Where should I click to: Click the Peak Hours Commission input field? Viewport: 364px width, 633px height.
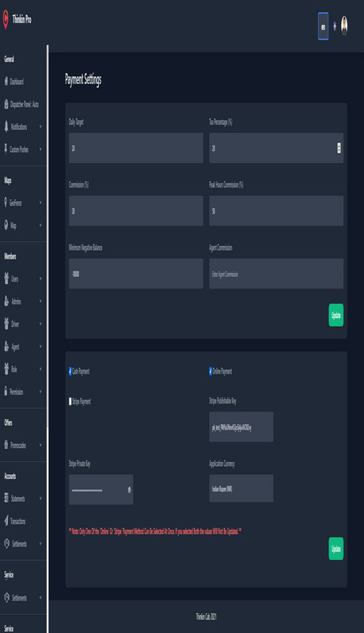click(x=276, y=210)
